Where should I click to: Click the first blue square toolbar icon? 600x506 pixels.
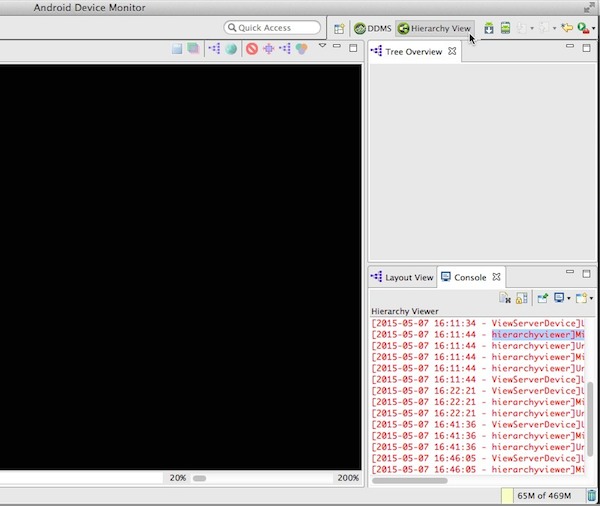click(176, 48)
